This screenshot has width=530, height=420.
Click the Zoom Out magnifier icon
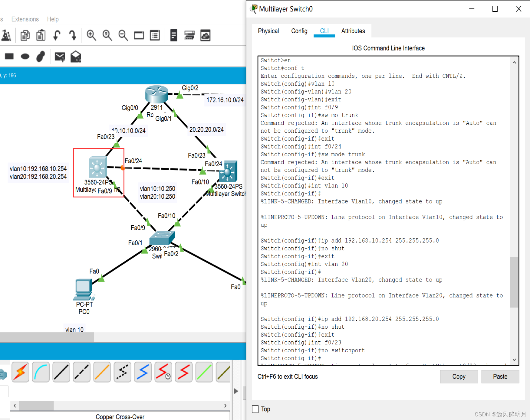(123, 35)
